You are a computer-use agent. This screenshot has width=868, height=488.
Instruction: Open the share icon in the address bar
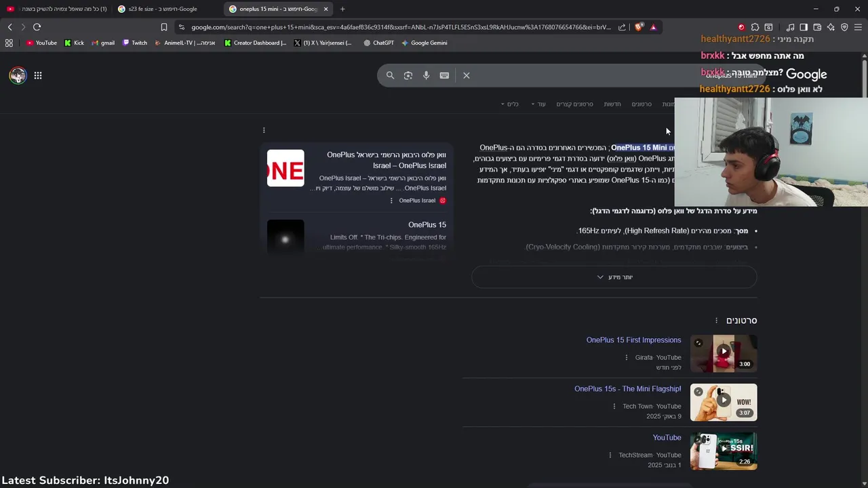(x=622, y=27)
